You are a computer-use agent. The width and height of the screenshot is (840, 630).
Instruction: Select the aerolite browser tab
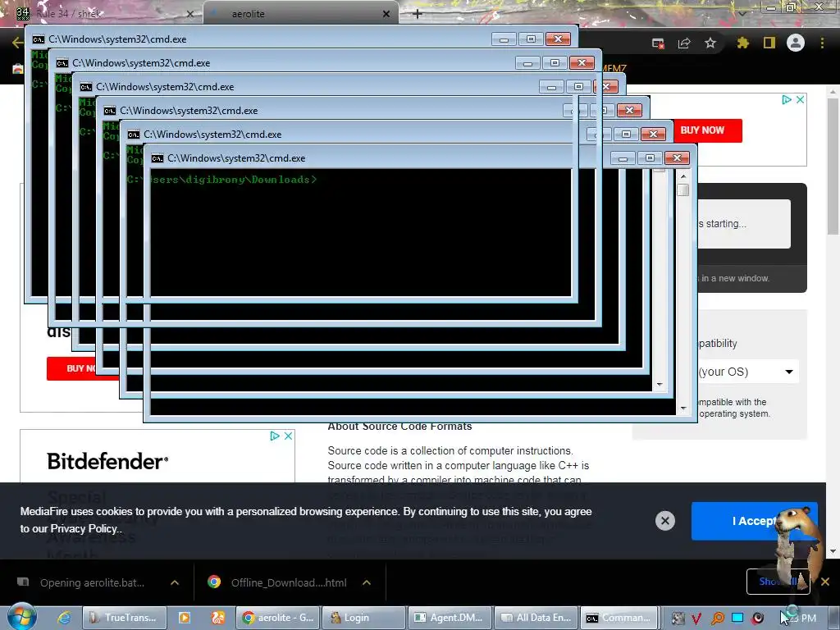click(300, 13)
